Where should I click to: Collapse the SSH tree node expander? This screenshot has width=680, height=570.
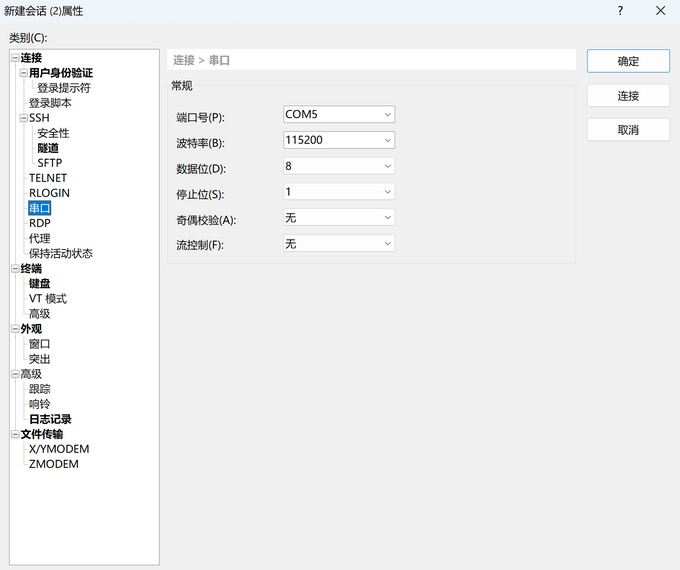[x=23, y=118]
